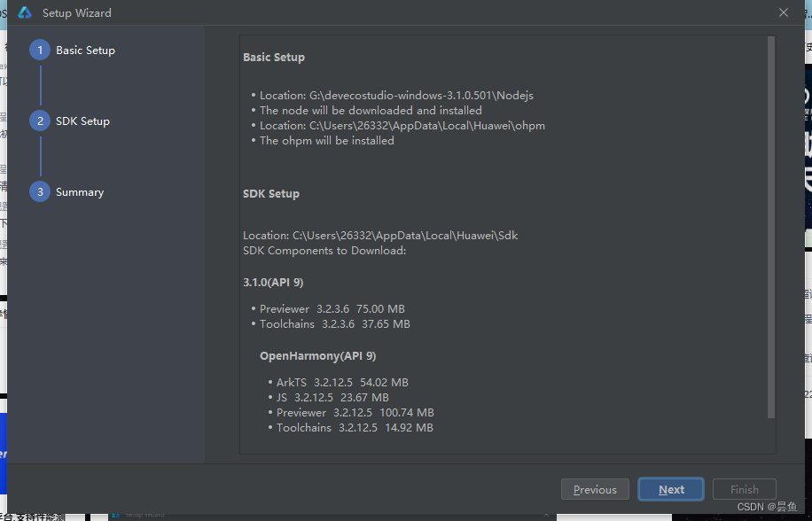Screen dimensions: 812x521
Task: Open the Basic Setup step label
Action: point(85,51)
